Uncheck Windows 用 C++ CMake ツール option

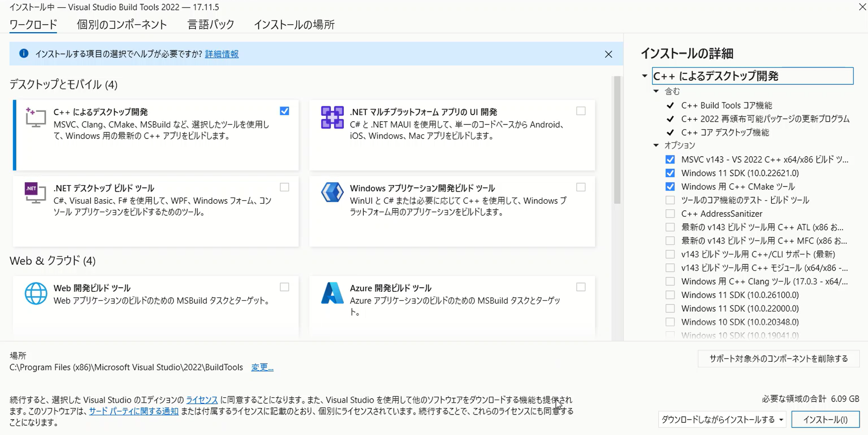tap(670, 186)
